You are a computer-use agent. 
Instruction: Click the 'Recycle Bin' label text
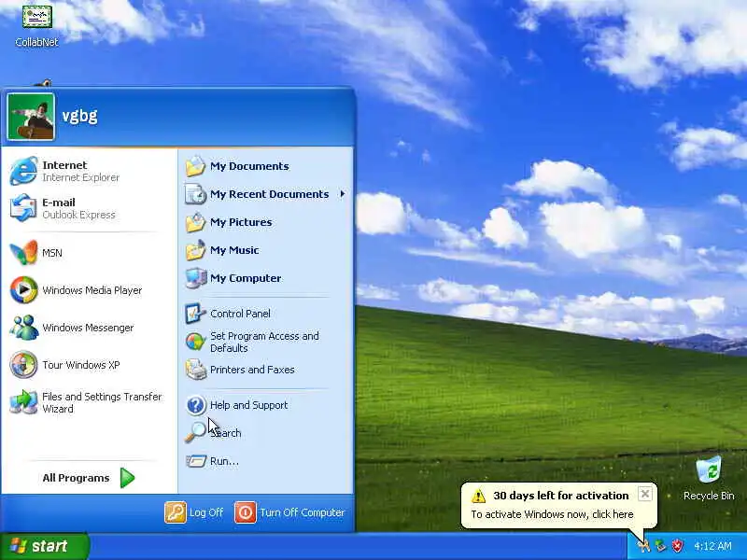coord(709,496)
